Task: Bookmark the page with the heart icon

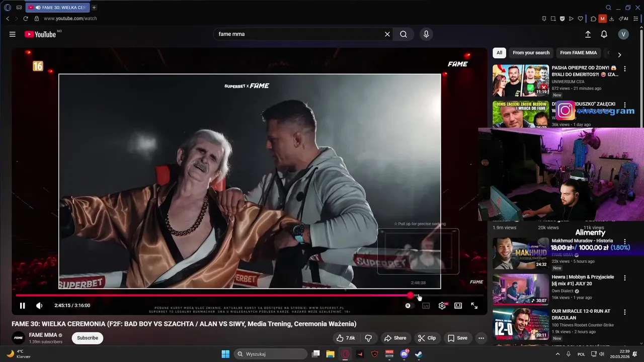Action: pos(580,19)
